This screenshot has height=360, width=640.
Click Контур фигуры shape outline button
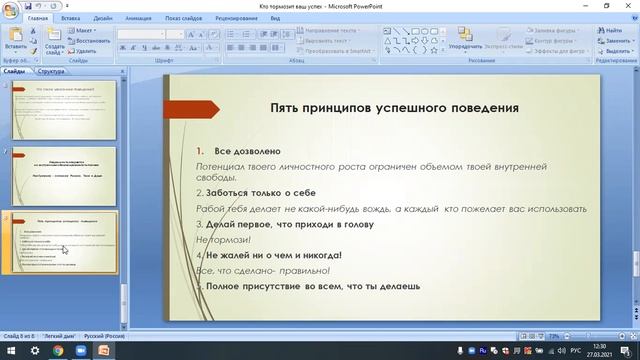tap(551, 41)
